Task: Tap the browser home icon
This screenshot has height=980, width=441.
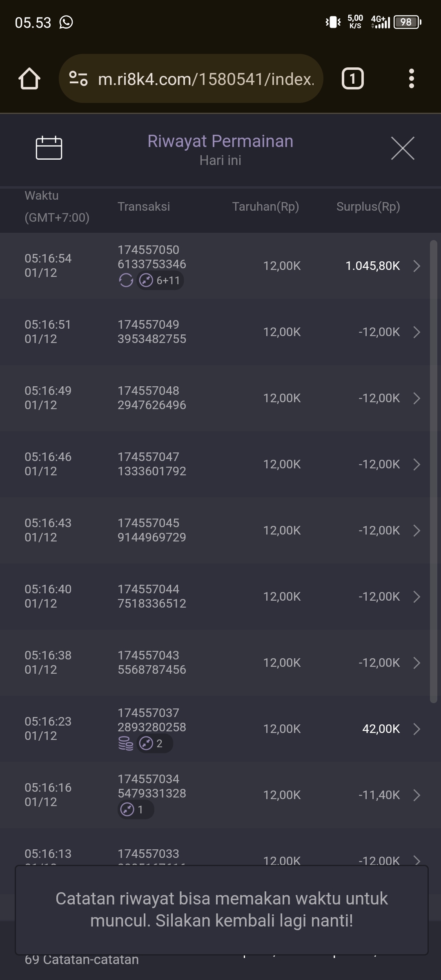Action: 29,78
